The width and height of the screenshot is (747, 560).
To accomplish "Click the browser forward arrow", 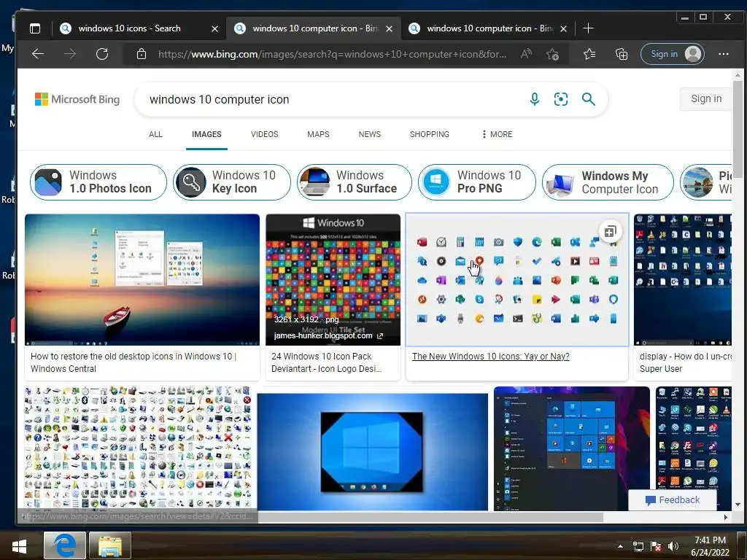I will click(70, 54).
